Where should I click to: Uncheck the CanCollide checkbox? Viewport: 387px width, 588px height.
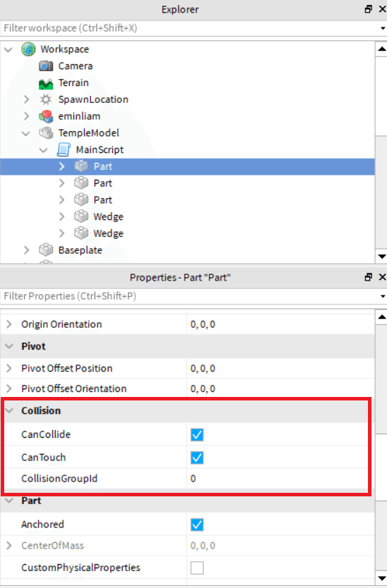(x=197, y=434)
